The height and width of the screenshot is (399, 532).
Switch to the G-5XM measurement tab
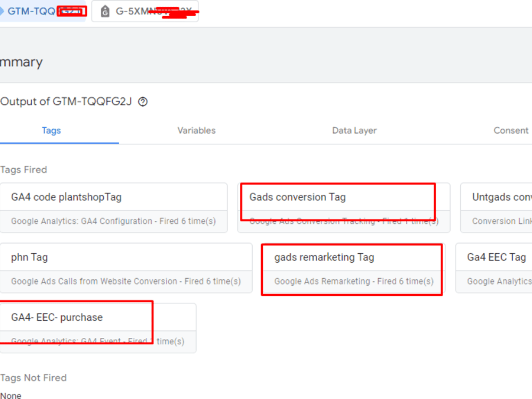(145, 11)
